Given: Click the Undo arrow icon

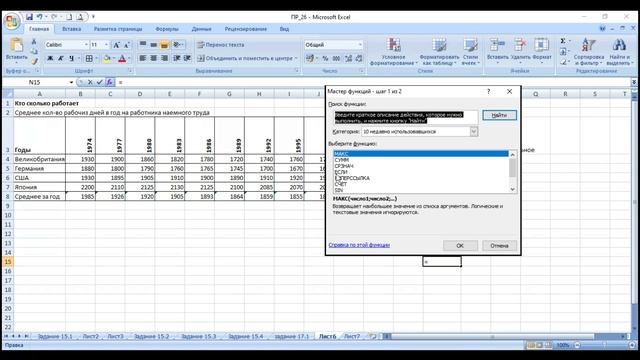Looking at the screenshot, I should (40, 17).
